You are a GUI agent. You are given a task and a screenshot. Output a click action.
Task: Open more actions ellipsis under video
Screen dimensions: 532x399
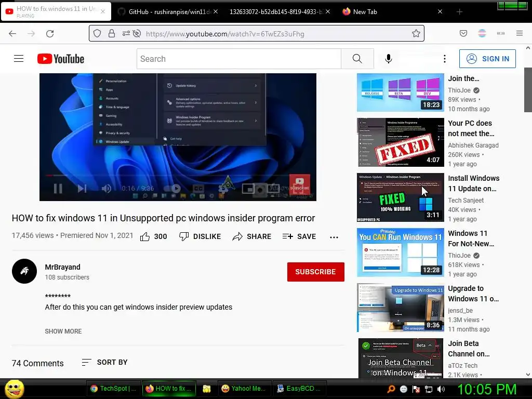pos(334,237)
